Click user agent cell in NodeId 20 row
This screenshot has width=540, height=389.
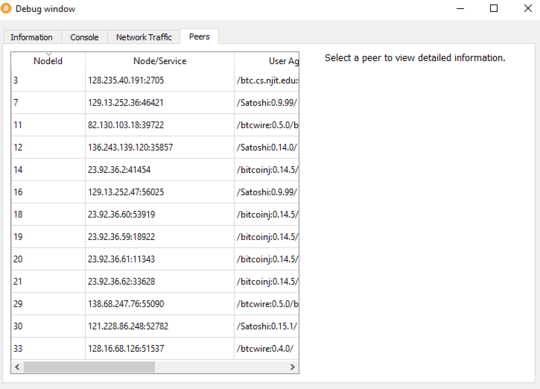click(x=267, y=259)
